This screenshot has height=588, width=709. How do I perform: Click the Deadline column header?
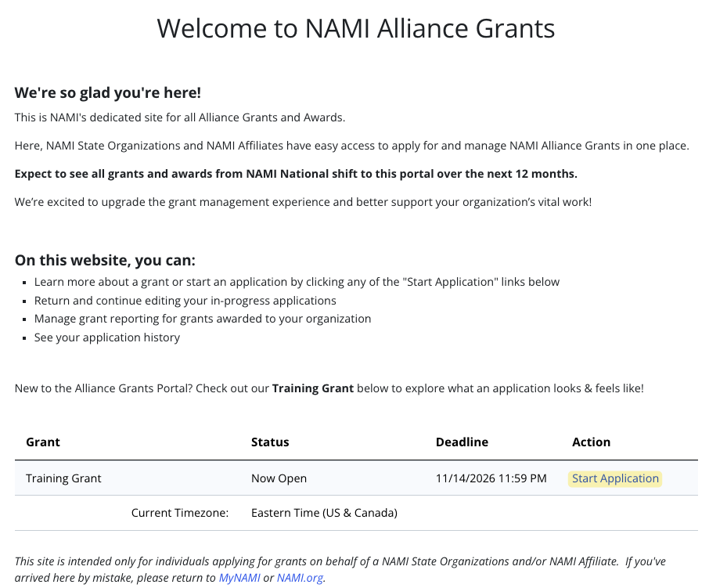(462, 442)
